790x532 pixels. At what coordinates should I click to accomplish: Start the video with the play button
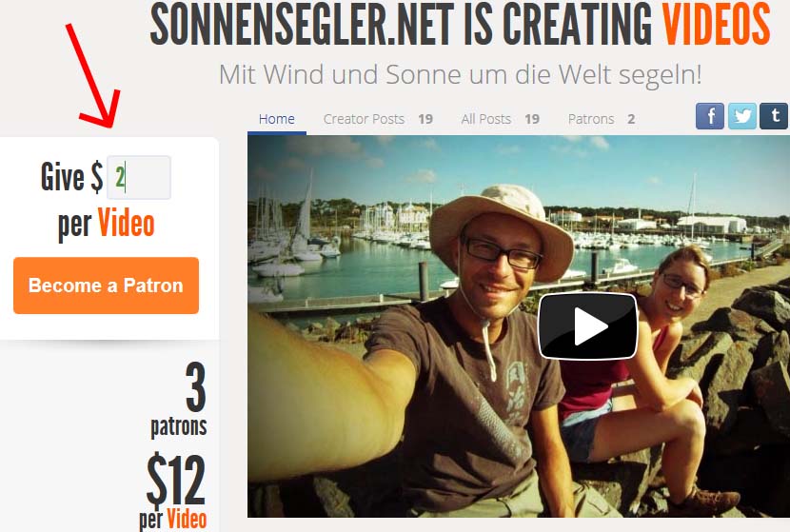click(x=588, y=325)
